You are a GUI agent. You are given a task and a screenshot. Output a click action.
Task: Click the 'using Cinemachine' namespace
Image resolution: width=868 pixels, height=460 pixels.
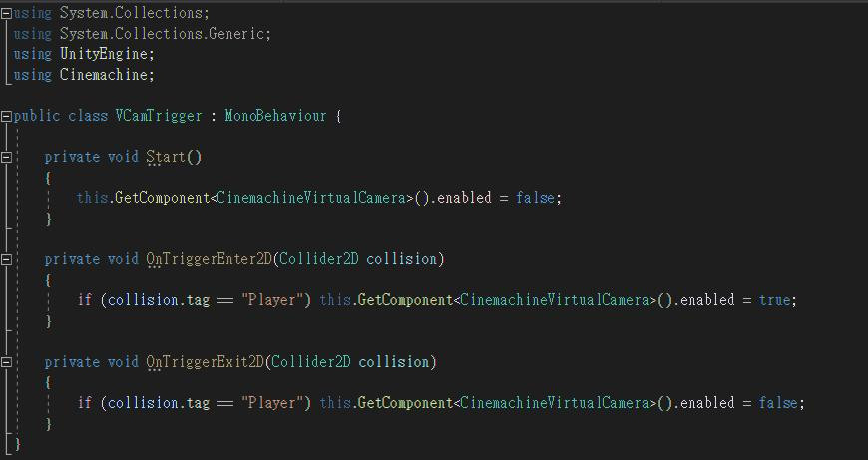point(104,75)
